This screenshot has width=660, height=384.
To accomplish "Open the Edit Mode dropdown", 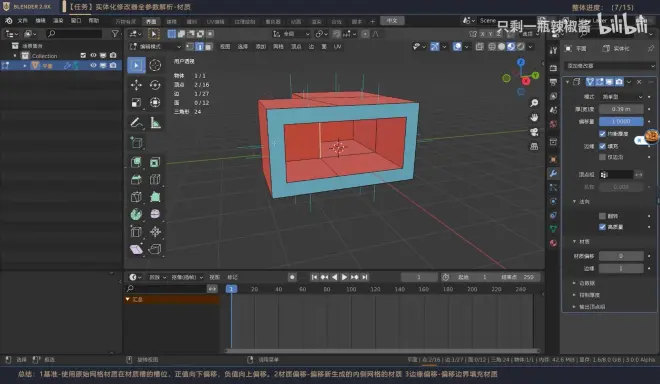I will coord(155,46).
